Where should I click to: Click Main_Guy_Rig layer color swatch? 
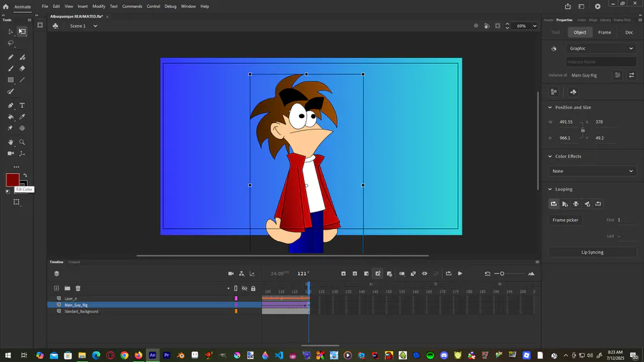(236, 305)
